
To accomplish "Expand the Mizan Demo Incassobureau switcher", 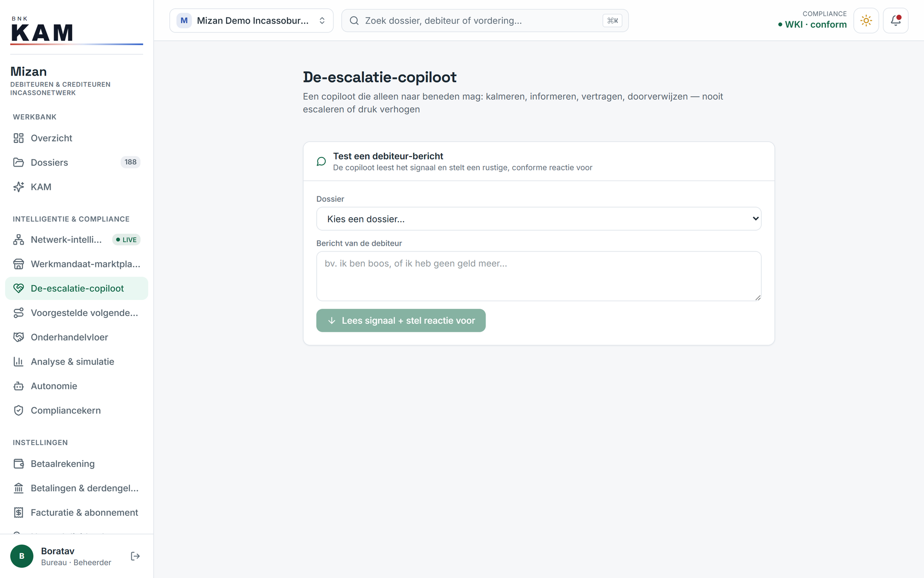I will 251,21.
